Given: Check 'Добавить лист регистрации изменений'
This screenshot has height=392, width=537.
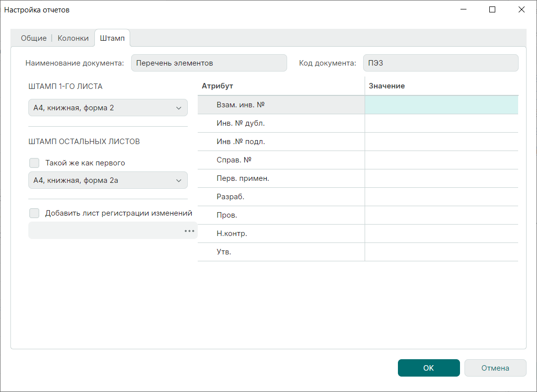Looking at the screenshot, I should [x=34, y=213].
